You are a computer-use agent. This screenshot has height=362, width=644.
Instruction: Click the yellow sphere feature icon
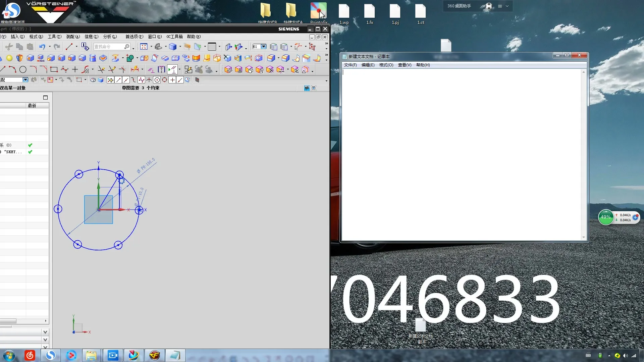pyautogui.click(x=9, y=58)
